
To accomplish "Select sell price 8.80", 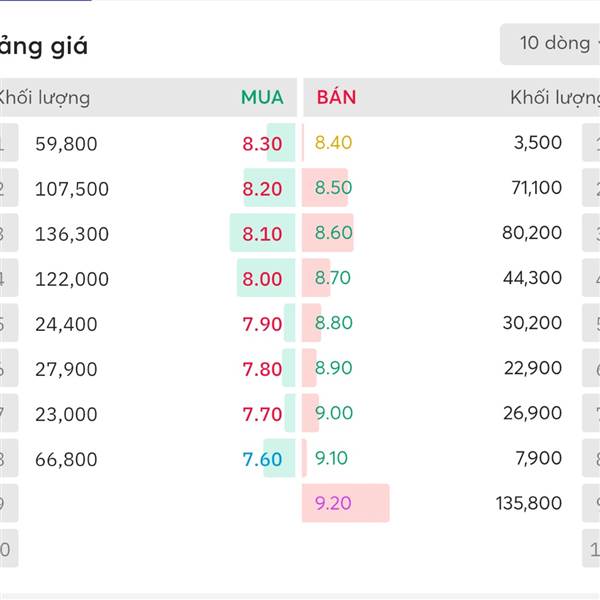I will pyautogui.click(x=333, y=322).
